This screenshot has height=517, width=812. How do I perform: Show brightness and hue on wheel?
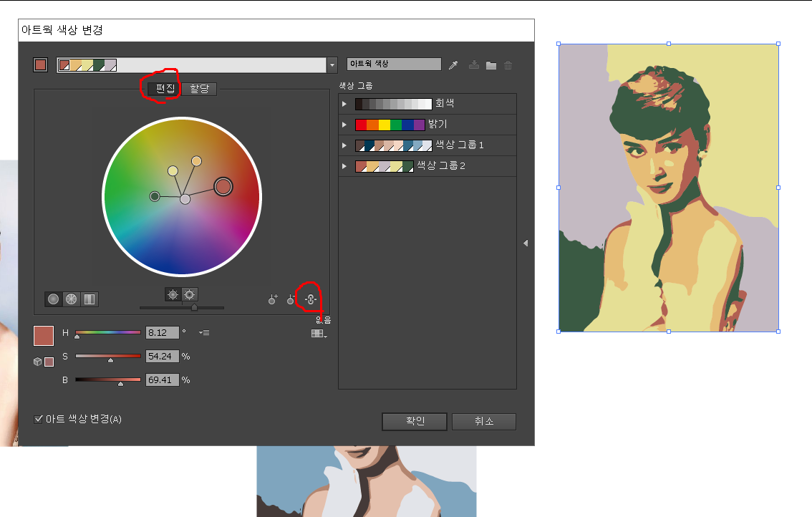[x=173, y=295]
